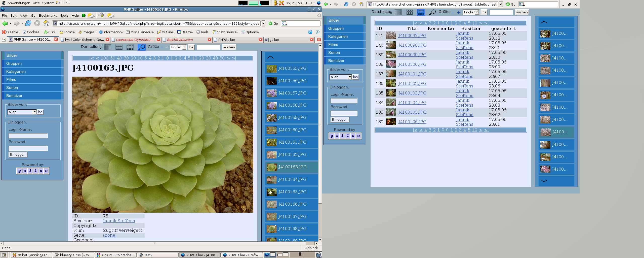Screen dimensions: 644x258
Task: Click the plus size icon in right page
Action: point(458,12)
